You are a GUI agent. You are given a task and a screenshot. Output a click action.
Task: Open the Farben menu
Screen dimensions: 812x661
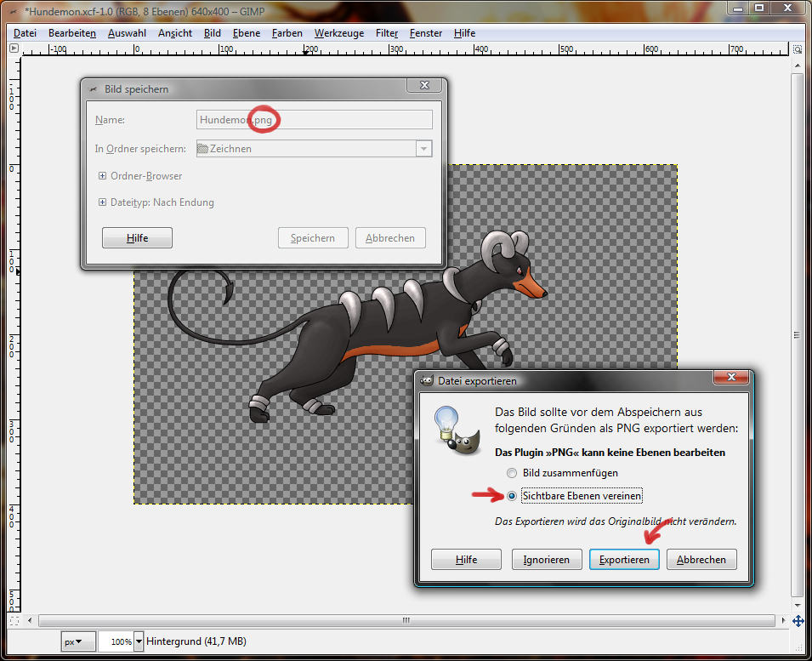[287, 33]
